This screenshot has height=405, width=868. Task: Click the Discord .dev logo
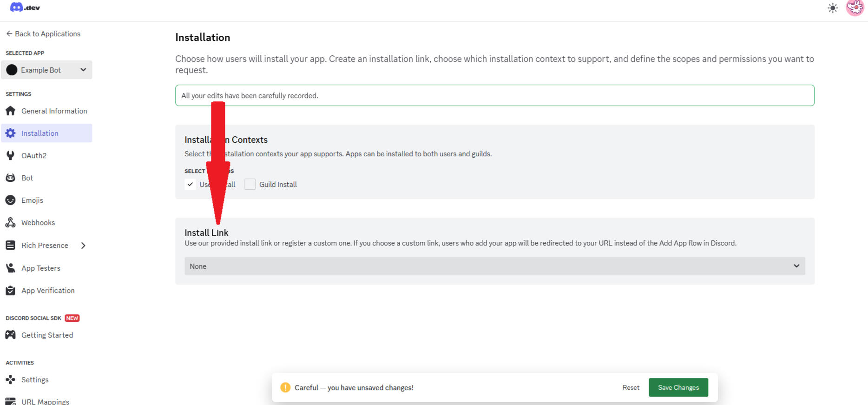tap(25, 7)
